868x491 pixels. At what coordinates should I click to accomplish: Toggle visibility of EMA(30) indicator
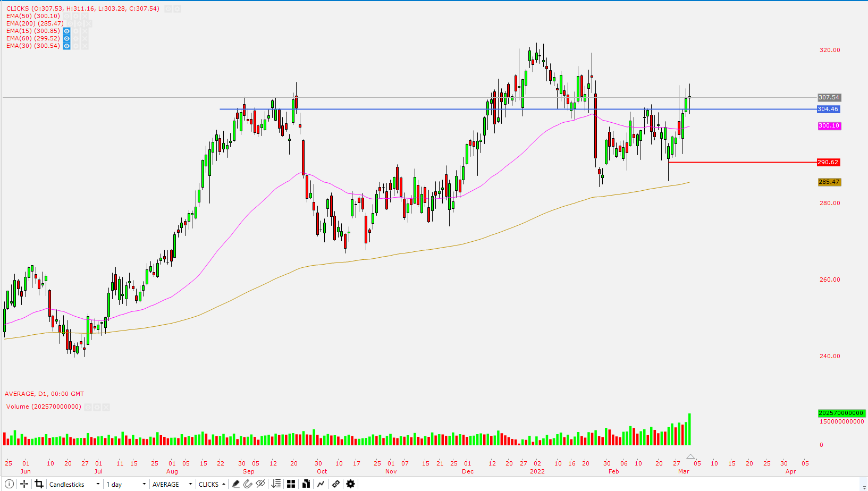(x=66, y=46)
